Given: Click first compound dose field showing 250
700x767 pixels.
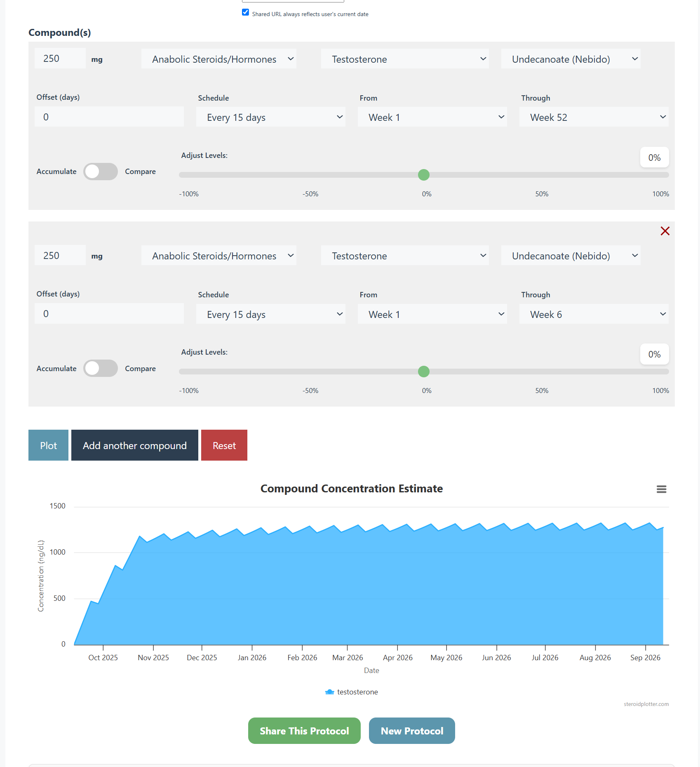Looking at the screenshot, I should pyautogui.click(x=60, y=59).
